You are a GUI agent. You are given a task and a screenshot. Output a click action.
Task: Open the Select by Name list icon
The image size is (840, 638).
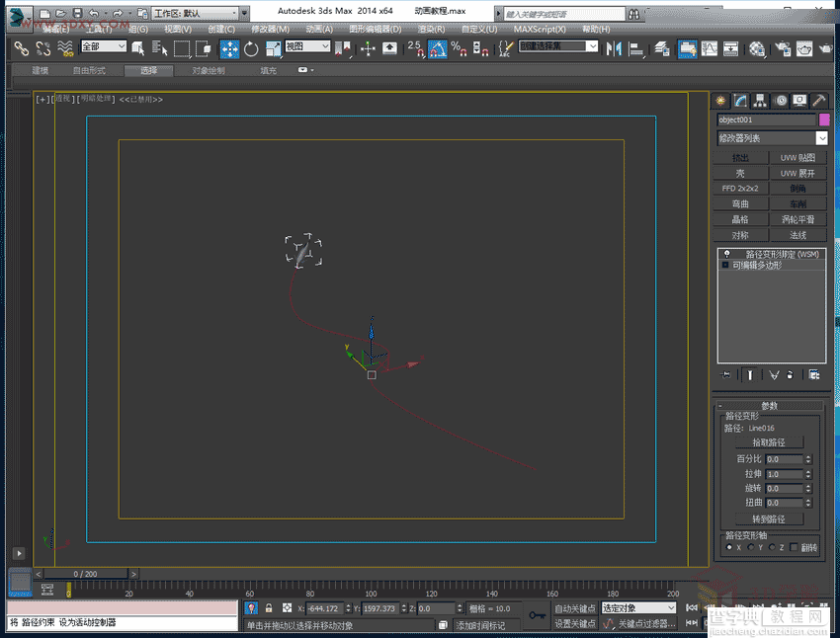pyautogui.click(x=159, y=48)
